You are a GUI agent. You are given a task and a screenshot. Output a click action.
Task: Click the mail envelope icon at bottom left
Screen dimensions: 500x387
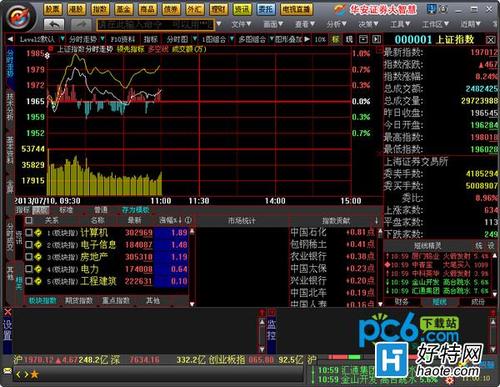pyautogui.click(x=7, y=371)
